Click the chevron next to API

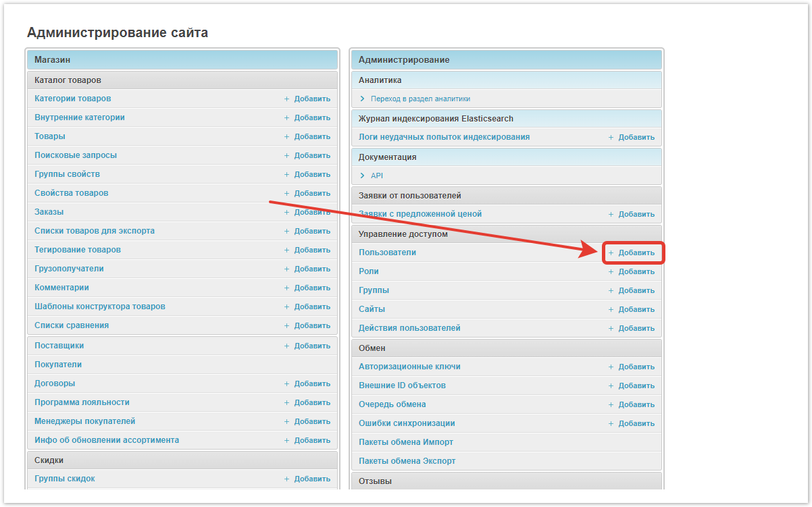point(363,176)
